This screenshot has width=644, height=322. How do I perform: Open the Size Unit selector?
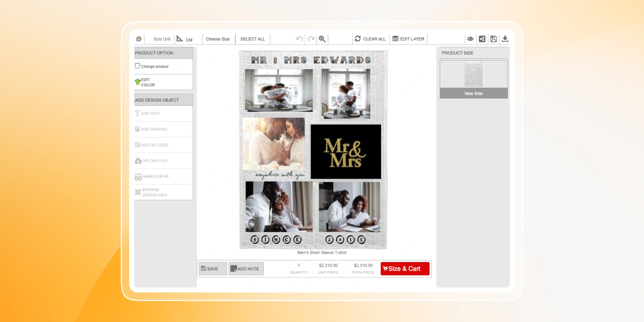click(x=161, y=39)
